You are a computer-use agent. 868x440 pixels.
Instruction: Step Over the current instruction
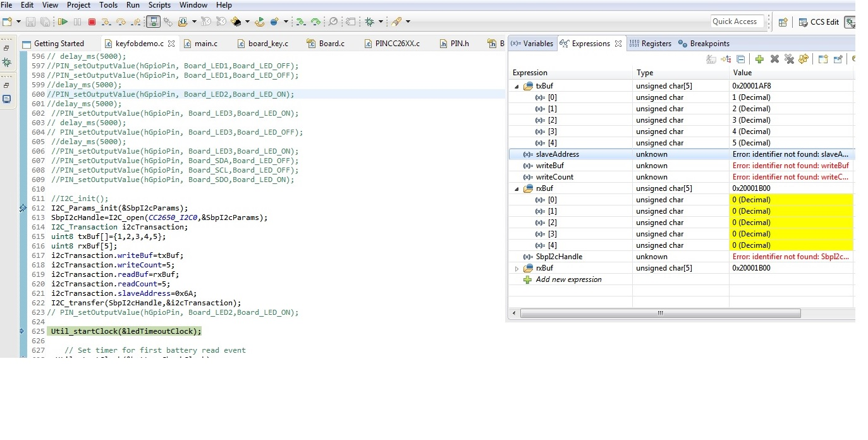point(120,21)
